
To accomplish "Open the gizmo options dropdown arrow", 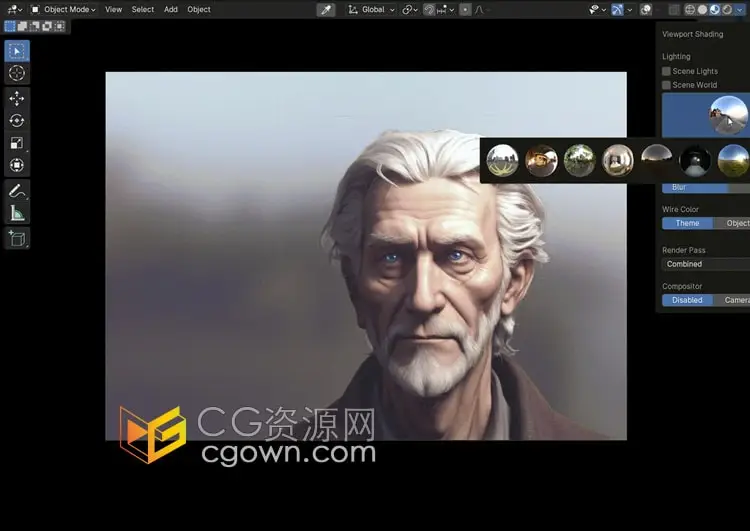I will [630, 10].
